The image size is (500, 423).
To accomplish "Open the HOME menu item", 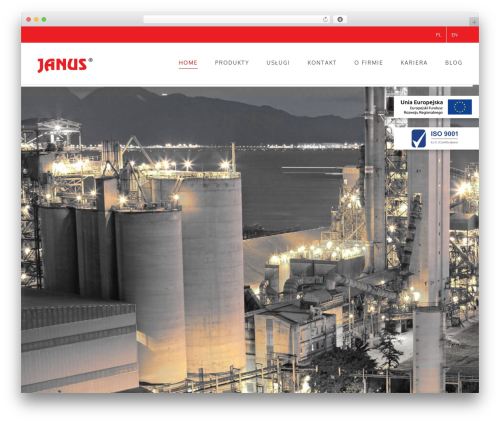I will pos(188,63).
